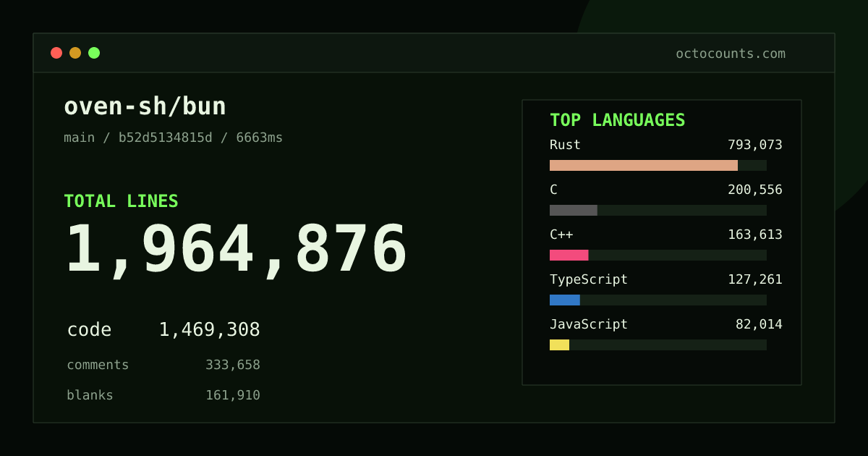Click the JavaScript language label
This screenshot has height=456, width=868.
[x=589, y=324]
